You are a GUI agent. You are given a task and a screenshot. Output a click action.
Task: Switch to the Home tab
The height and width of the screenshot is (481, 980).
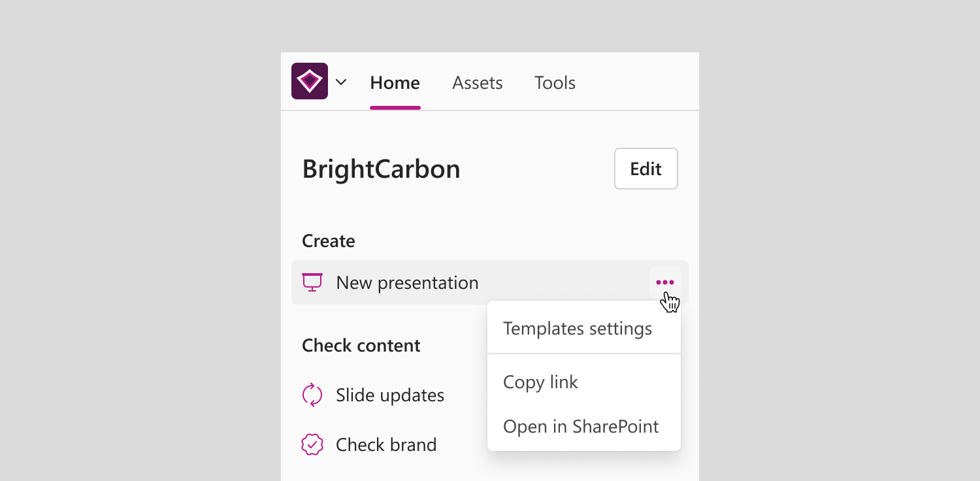pos(395,83)
